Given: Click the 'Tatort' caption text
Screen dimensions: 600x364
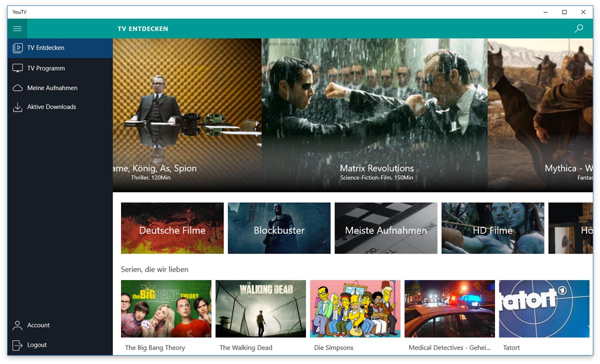Looking at the screenshot, I should tap(511, 348).
